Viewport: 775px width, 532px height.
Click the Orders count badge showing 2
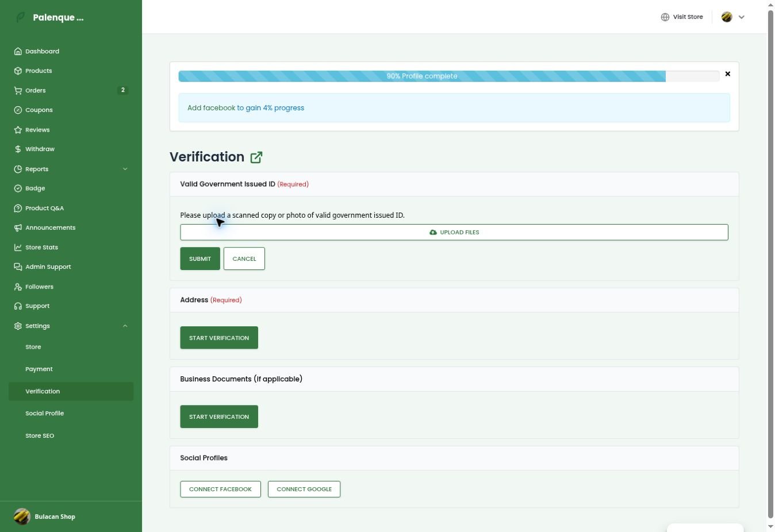(122, 90)
